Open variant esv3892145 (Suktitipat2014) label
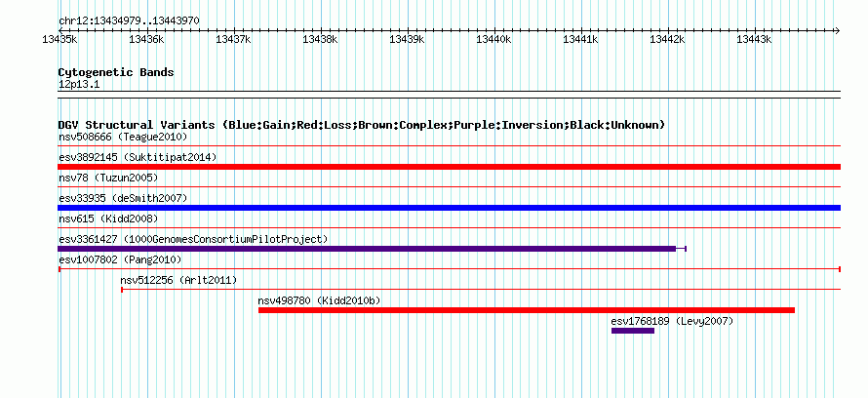868x398 pixels. tap(138, 157)
